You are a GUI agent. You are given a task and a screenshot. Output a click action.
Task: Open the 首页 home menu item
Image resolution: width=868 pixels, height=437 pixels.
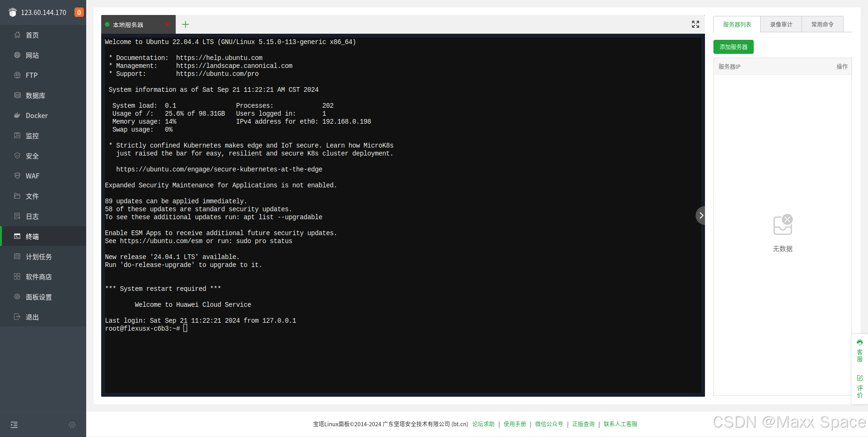pos(43,35)
